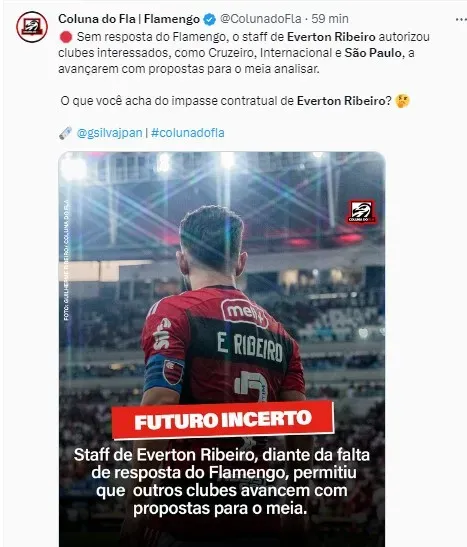Open the @ColunadoFla handle link
This screenshot has height=547, width=467.
tap(260, 19)
